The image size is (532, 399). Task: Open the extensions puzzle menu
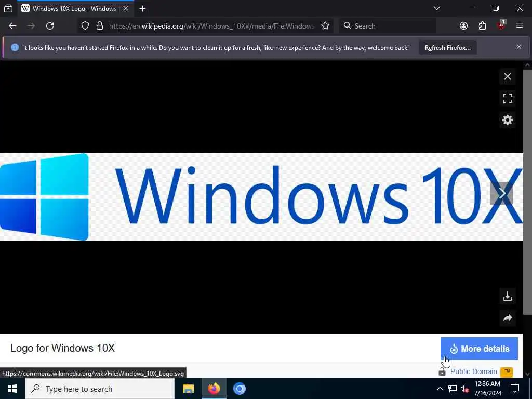(x=482, y=26)
